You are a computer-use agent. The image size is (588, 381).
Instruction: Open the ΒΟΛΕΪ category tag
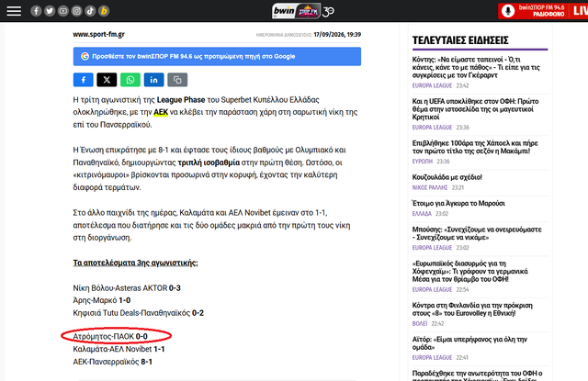coord(420,323)
